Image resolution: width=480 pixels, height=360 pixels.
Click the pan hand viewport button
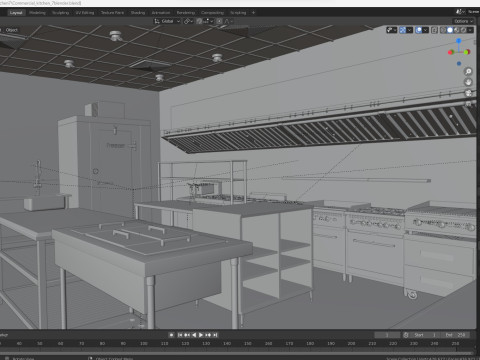tap(468, 82)
